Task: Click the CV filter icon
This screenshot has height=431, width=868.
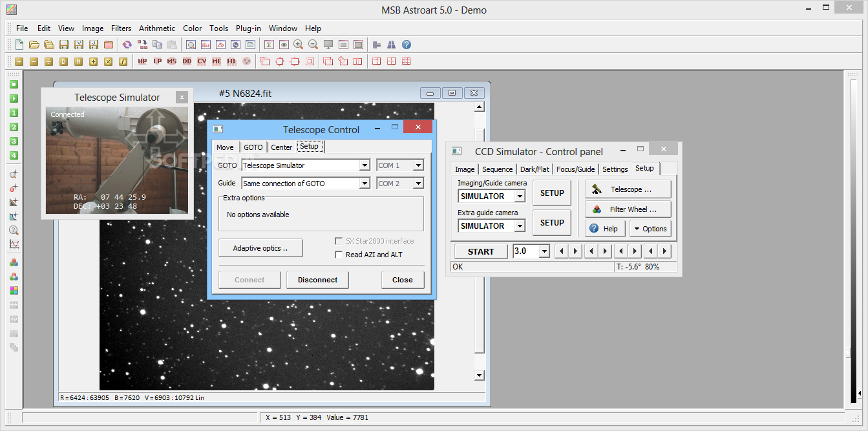Action: (202, 61)
